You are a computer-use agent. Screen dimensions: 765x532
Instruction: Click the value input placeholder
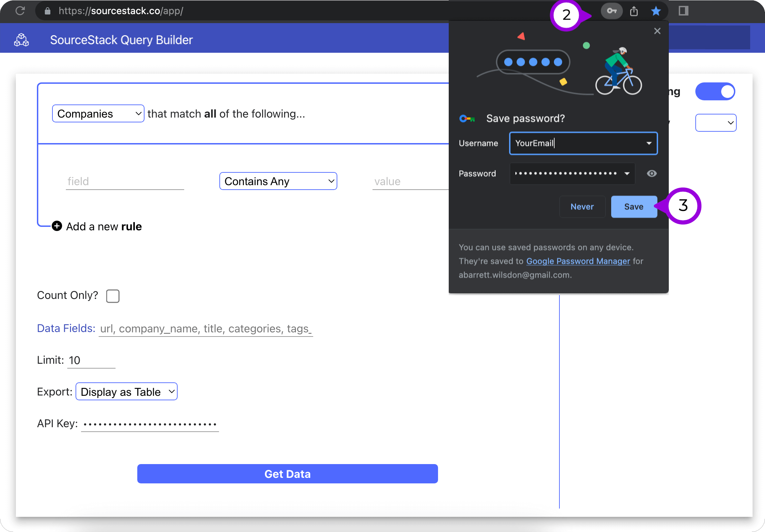pyautogui.click(x=410, y=181)
